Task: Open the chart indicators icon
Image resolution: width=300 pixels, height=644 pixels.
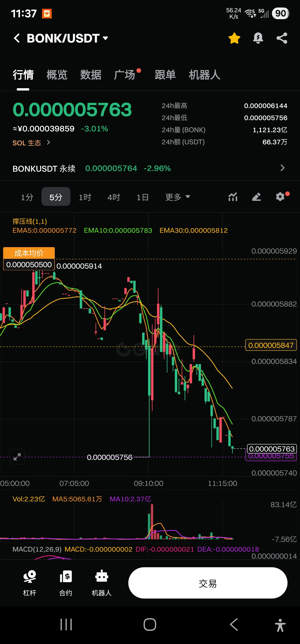Action: pyautogui.click(x=233, y=197)
